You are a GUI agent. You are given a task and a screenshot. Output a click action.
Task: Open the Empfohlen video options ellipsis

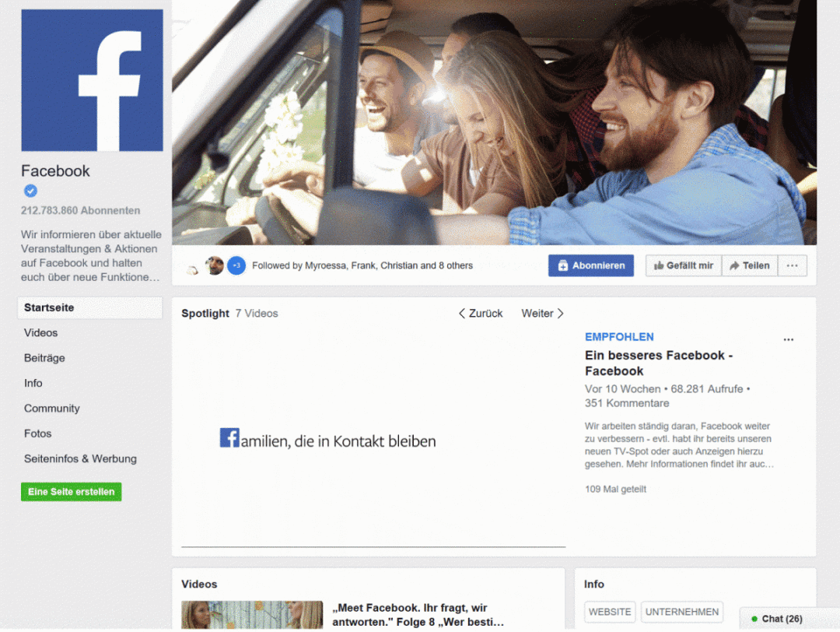click(788, 339)
